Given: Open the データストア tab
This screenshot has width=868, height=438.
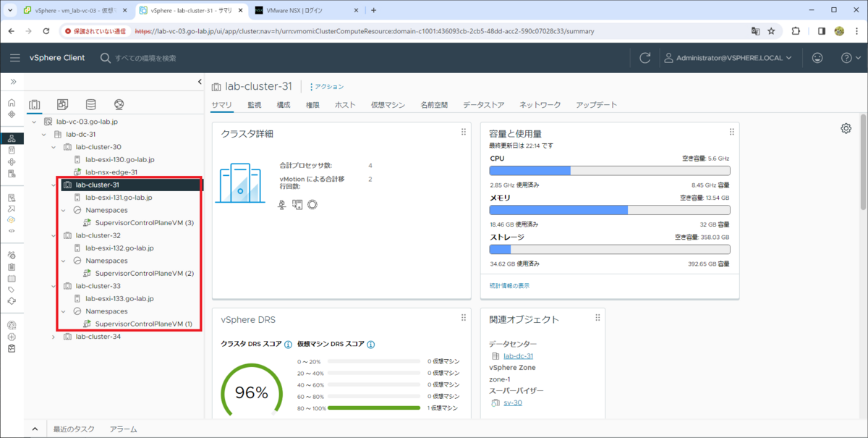Looking at the screenshot, I should [484, 105].
